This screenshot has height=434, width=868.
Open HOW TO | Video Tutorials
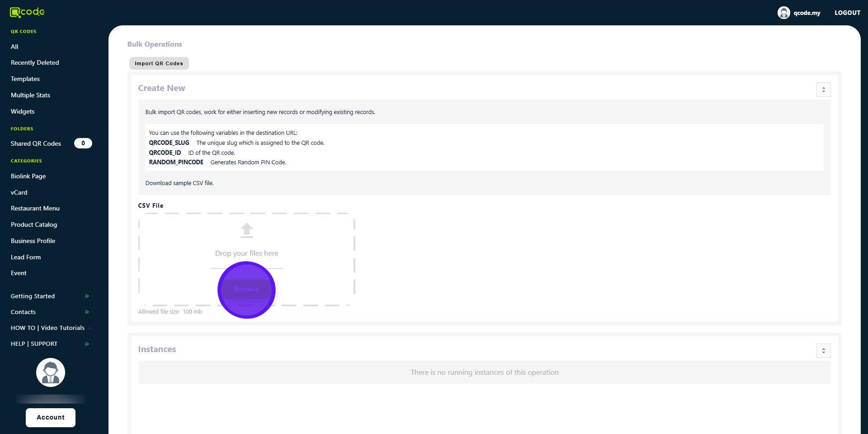(47, 328)
